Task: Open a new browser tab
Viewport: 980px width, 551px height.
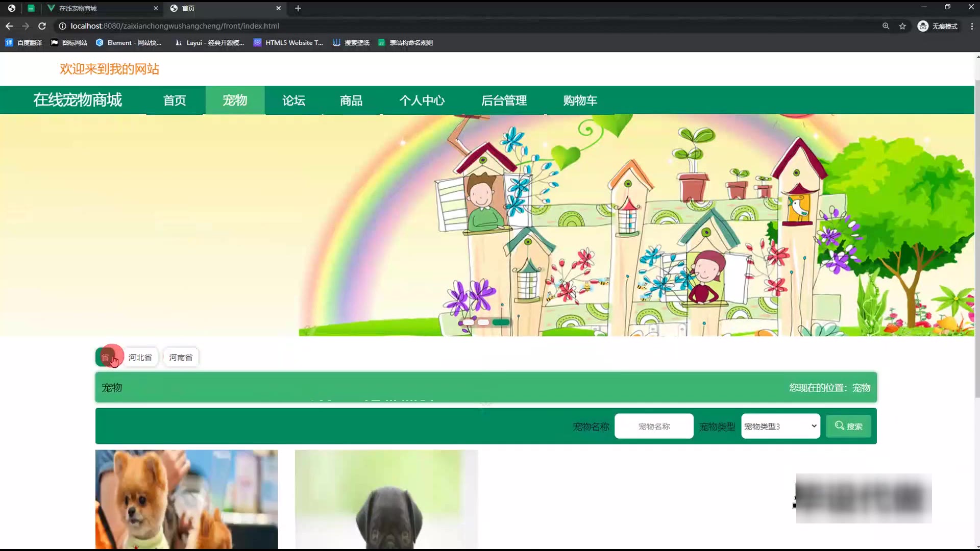Action: tap(298, 8)
